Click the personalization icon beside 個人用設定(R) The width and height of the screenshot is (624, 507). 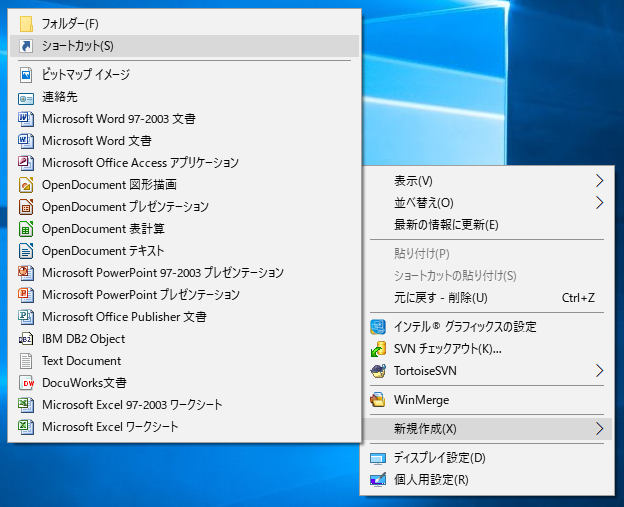378,480
